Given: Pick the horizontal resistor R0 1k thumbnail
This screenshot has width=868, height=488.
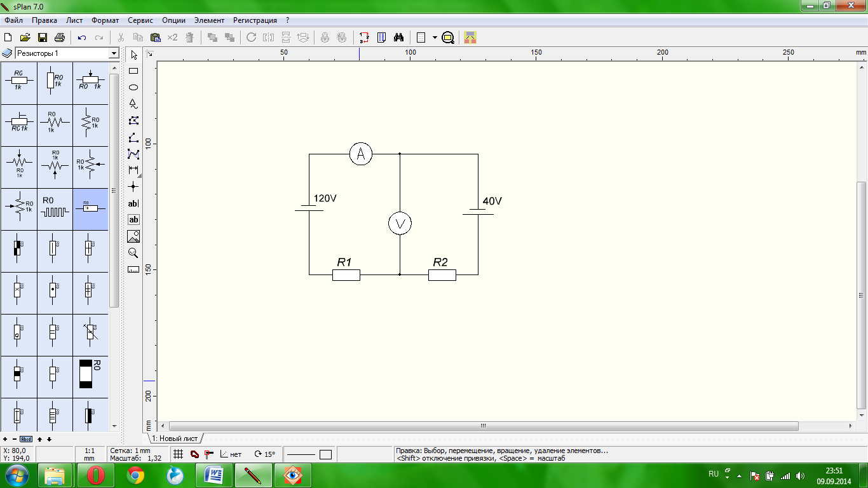Looking at the screenshot, I should pos(18,83).
